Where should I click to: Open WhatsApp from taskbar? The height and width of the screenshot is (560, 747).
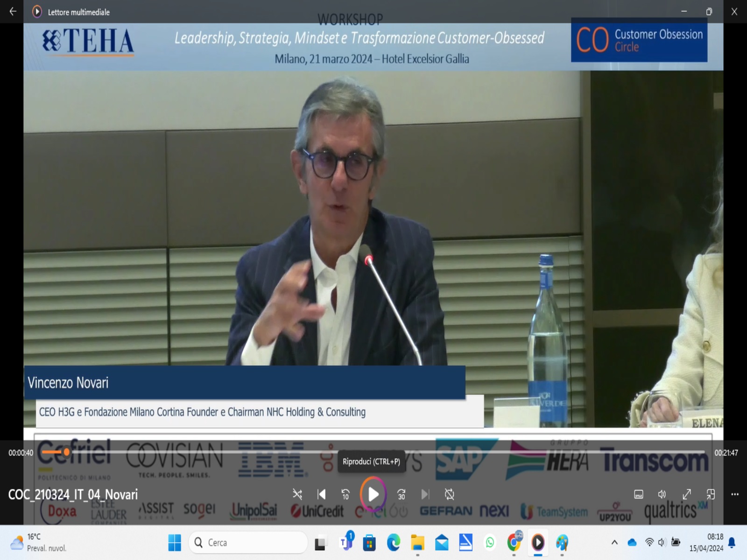pos(490,543)
